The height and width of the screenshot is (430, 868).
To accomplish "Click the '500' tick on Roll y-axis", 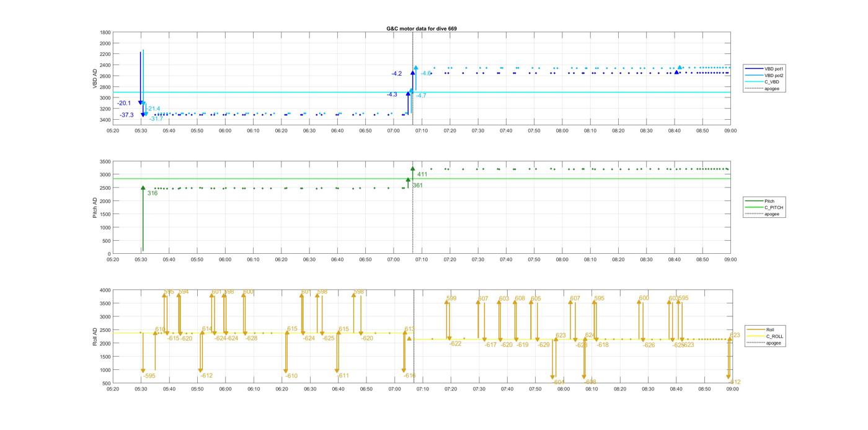I will point(107,383).
